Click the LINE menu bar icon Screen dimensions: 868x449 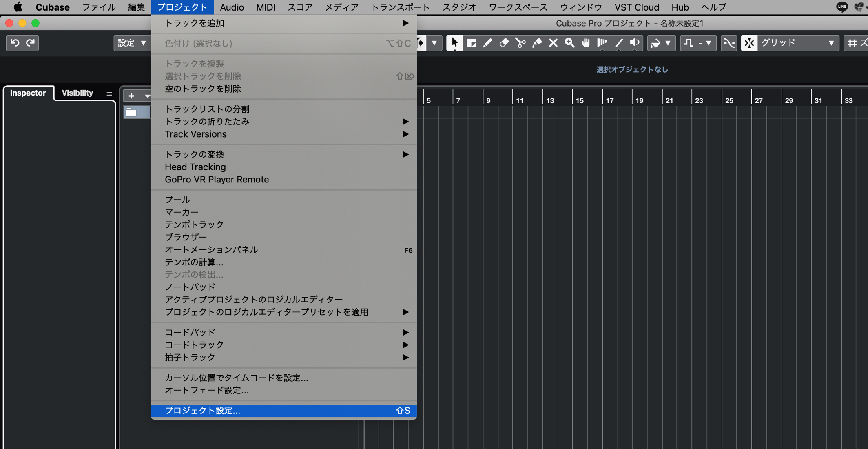pos(842,7)
